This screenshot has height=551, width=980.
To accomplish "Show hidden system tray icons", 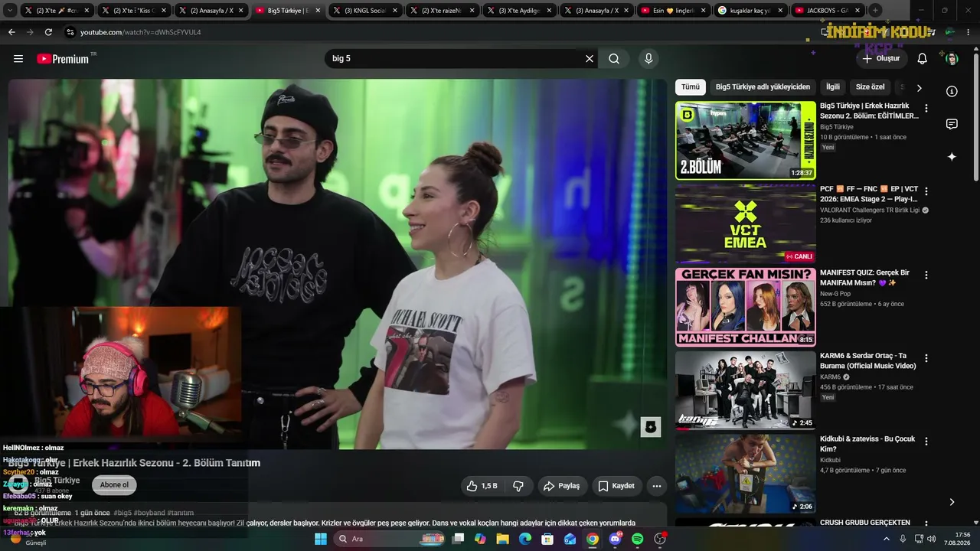I will [x=887, y=539].
